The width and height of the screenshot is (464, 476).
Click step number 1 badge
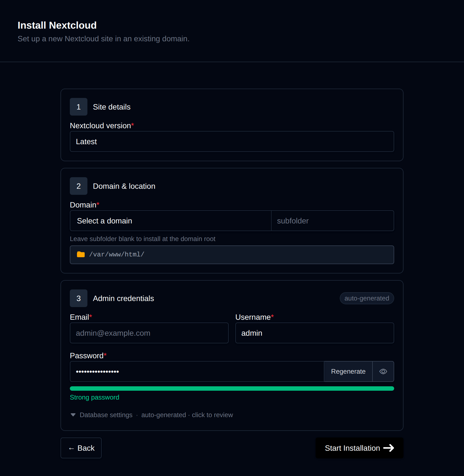click(x=79, y=107)
